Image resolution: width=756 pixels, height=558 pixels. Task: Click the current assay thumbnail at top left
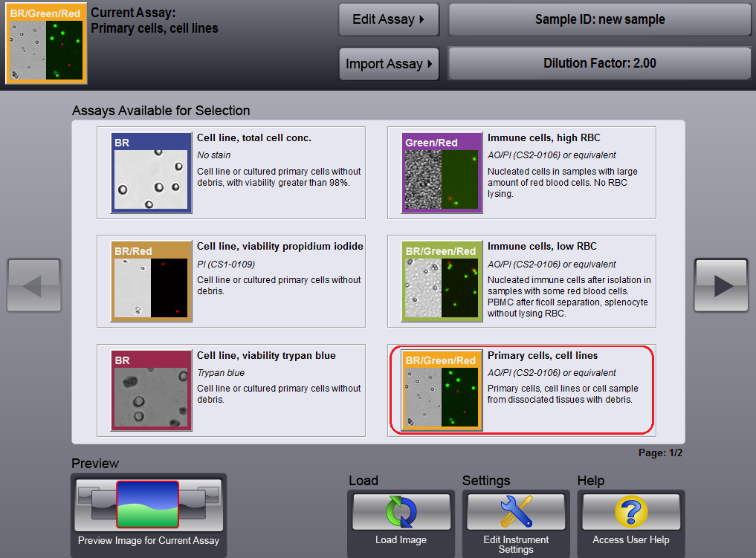[47, 44]
